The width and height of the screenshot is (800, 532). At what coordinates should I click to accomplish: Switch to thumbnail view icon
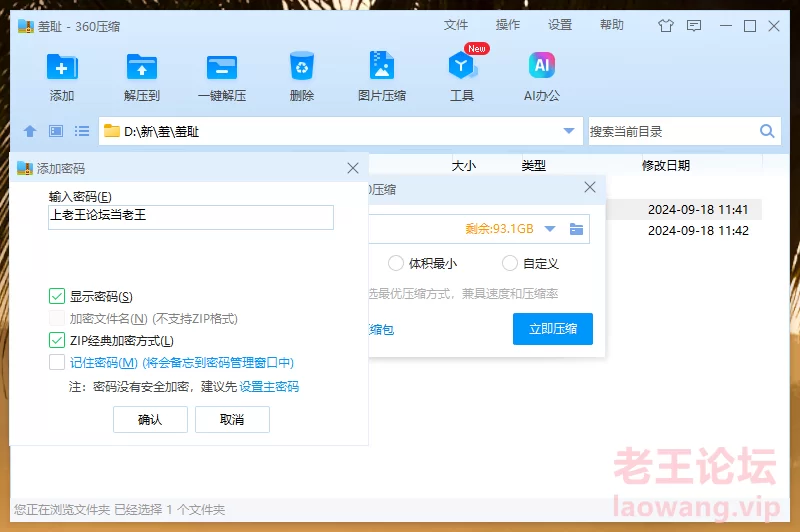pos(56,131)
